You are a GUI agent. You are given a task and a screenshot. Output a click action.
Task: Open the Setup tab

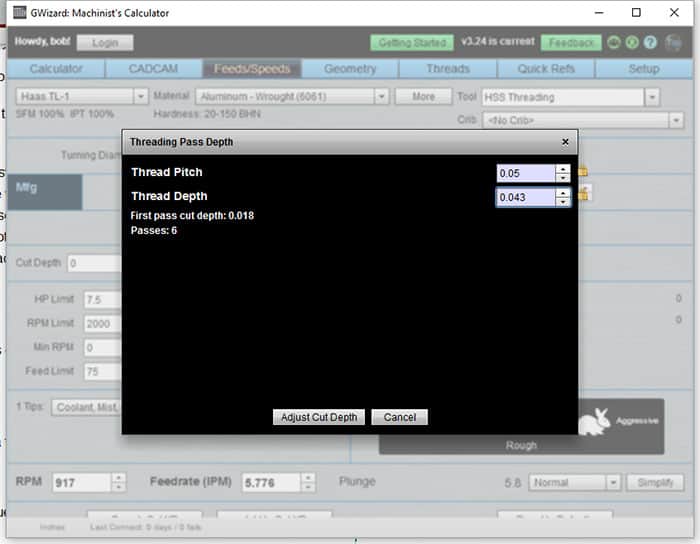[x=644, y=69]
